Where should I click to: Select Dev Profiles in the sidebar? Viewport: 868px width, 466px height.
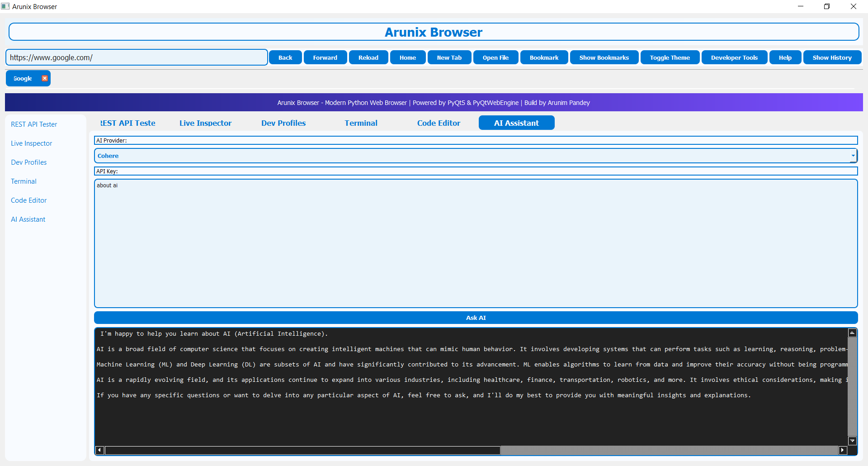(x=28, y=162)
